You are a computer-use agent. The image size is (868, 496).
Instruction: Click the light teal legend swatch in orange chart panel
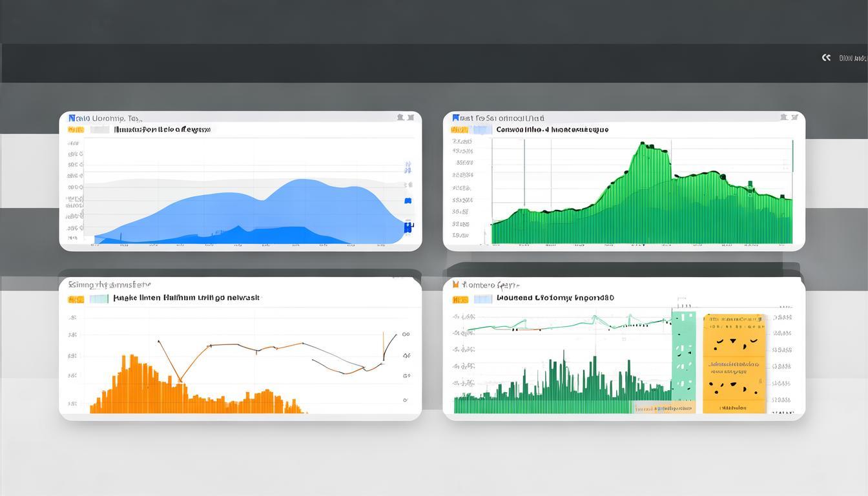[99, 299]
